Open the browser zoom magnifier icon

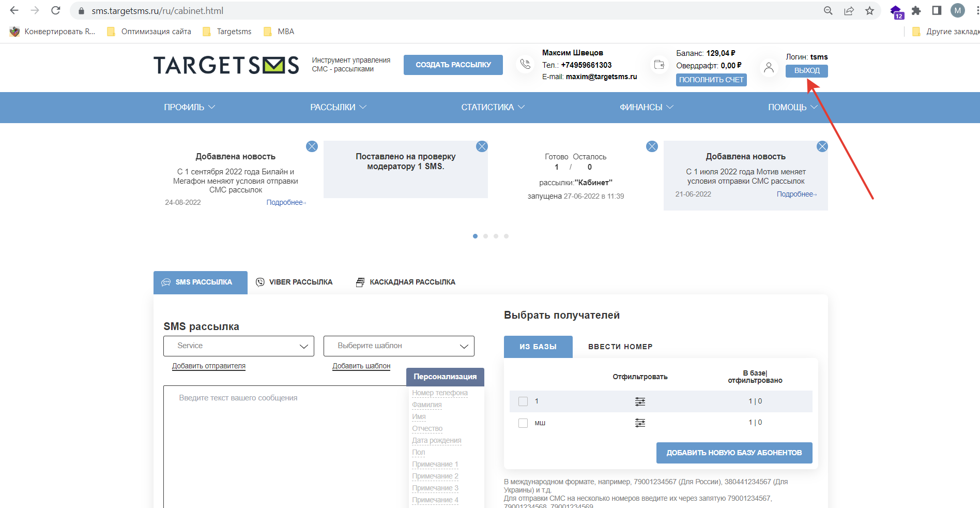(x=828, y=10)
